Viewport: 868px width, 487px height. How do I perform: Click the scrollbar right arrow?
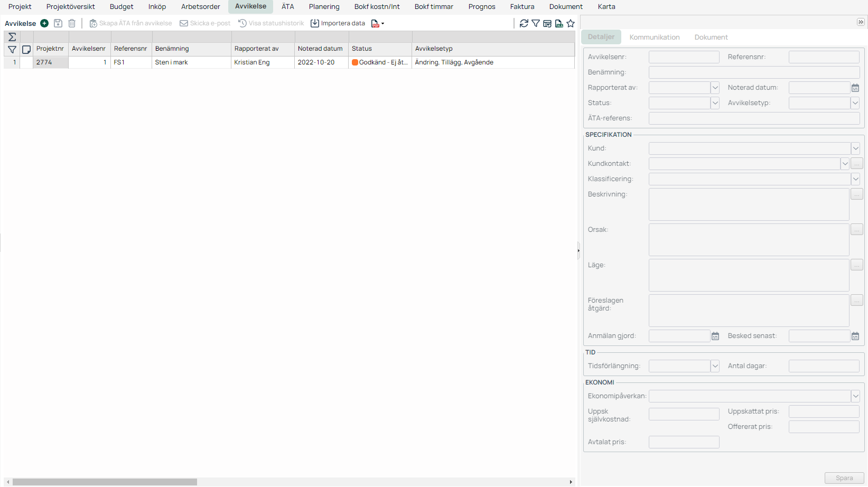[571, 482]
